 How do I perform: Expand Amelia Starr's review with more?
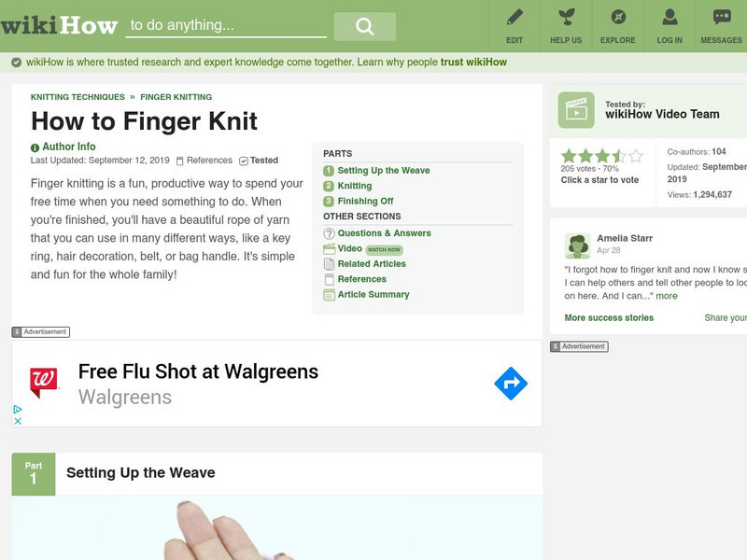(667, 296)
